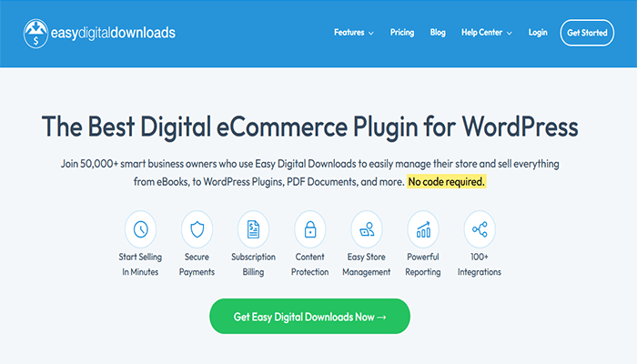Click the Secure Payments label text
This screenshot has width=637, height=364.
pos(197,266)
